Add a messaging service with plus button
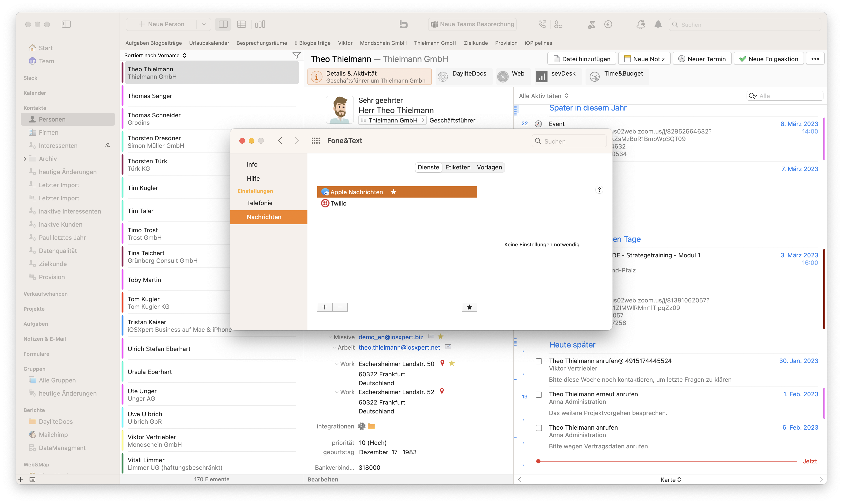 pyautogui.click(x=324, y=307)
